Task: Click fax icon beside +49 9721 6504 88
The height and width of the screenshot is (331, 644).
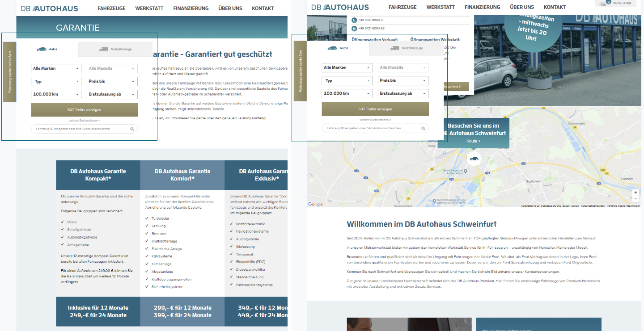Action: click(x=355, y=28)
